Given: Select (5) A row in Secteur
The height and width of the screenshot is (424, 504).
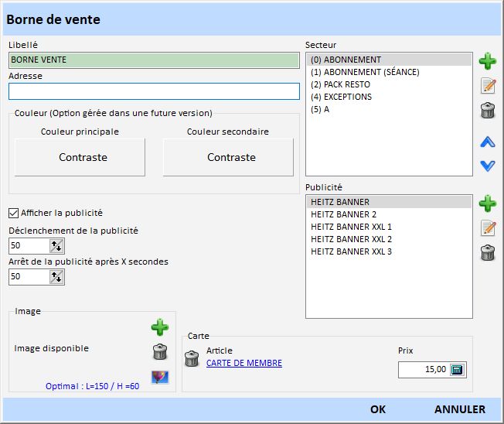Looking at the screenshot, I should (389, 109).
